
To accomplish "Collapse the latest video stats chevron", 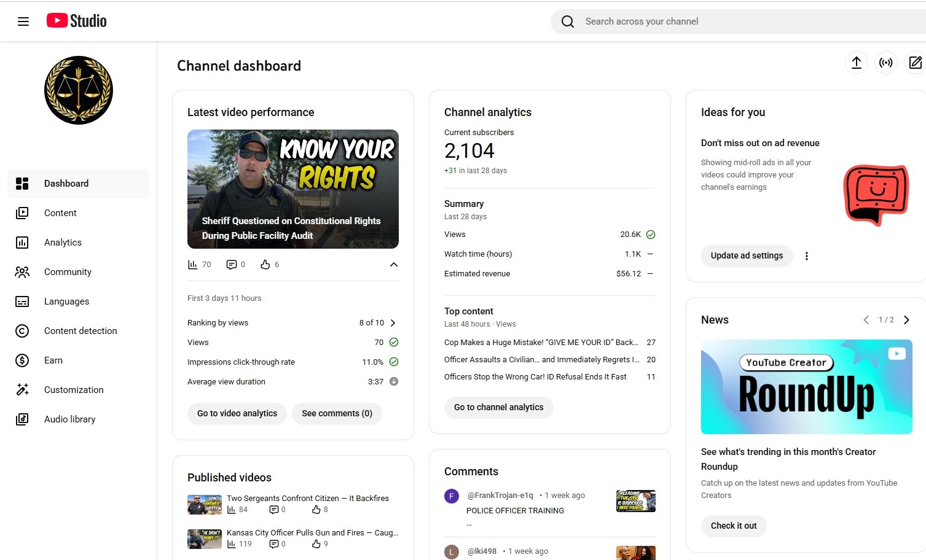I will tap(394, 265).
